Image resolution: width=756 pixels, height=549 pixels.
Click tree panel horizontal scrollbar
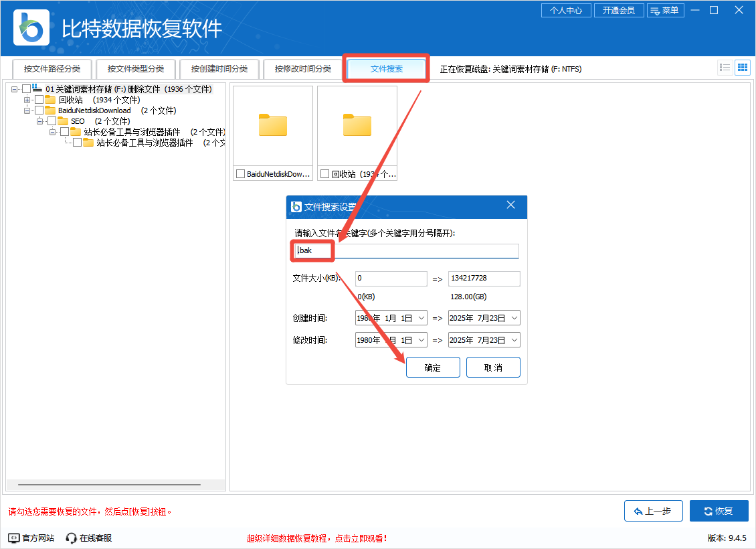(110, 484)
